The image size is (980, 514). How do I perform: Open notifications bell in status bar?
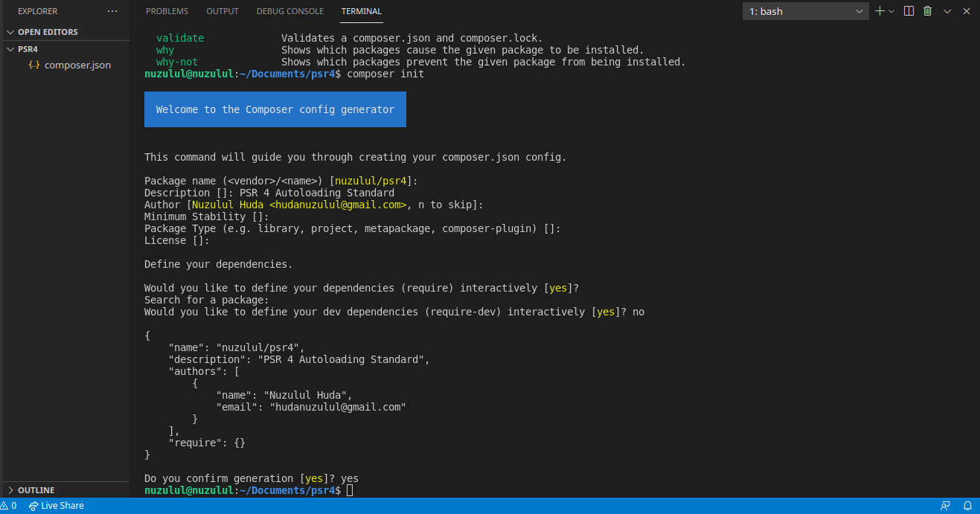967,506
